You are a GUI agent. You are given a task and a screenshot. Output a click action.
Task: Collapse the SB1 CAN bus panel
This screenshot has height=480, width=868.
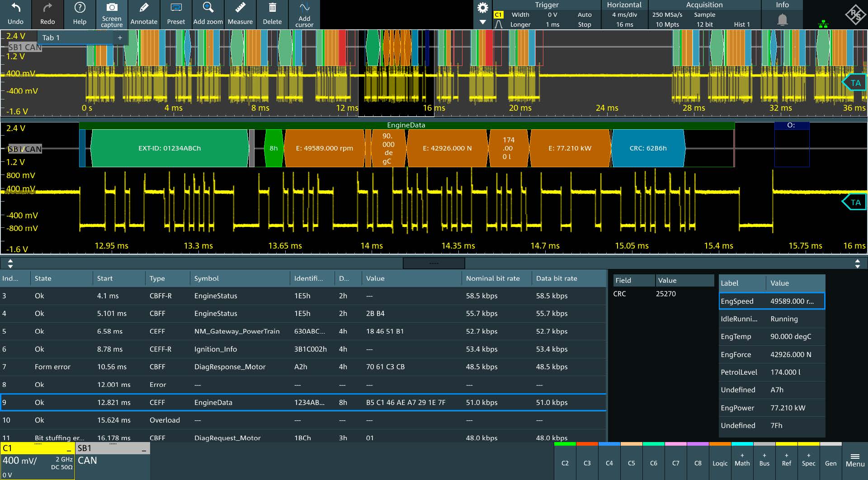pos(144,450)
